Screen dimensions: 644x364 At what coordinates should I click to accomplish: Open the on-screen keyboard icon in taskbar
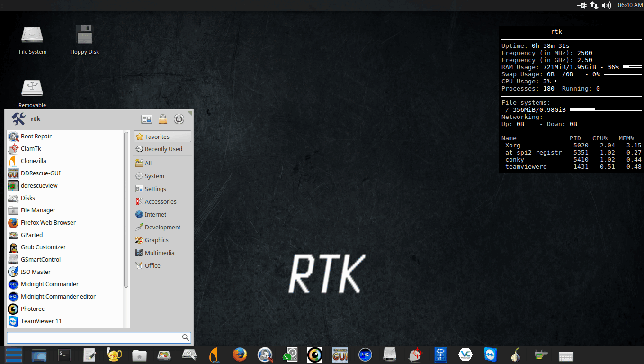pyautogui.click(x=566, y=356)
